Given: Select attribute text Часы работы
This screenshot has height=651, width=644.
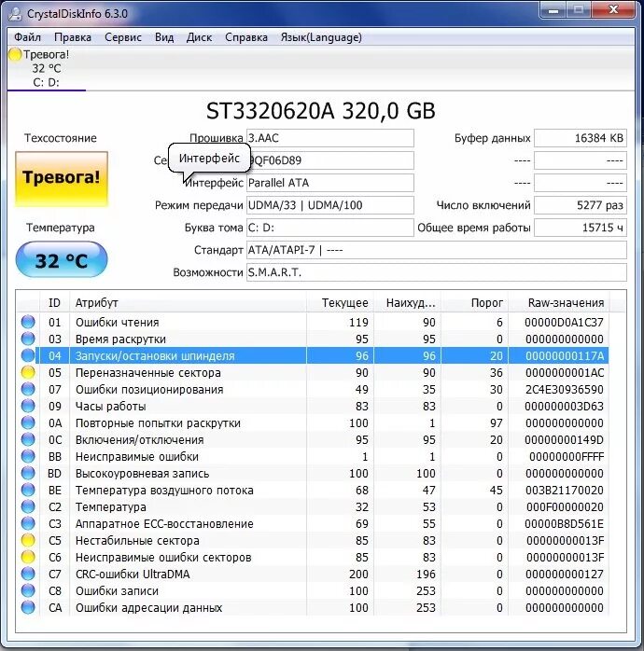Looking at the screenshot, I should click(x=110, y=406).
